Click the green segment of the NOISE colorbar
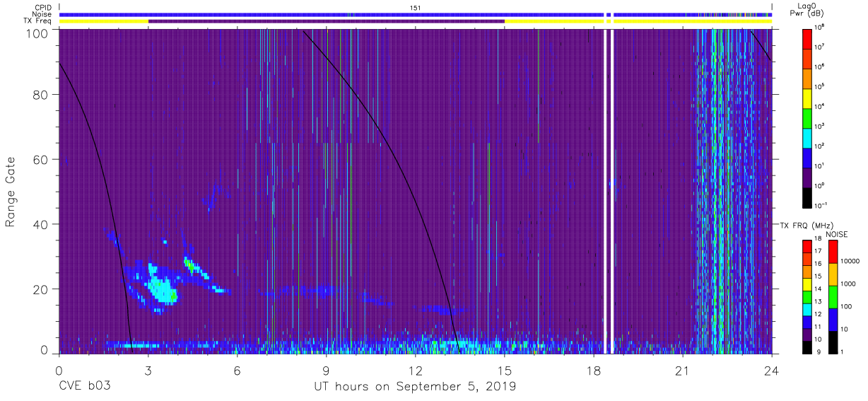 pyautogui.click(x=832, y=296)
